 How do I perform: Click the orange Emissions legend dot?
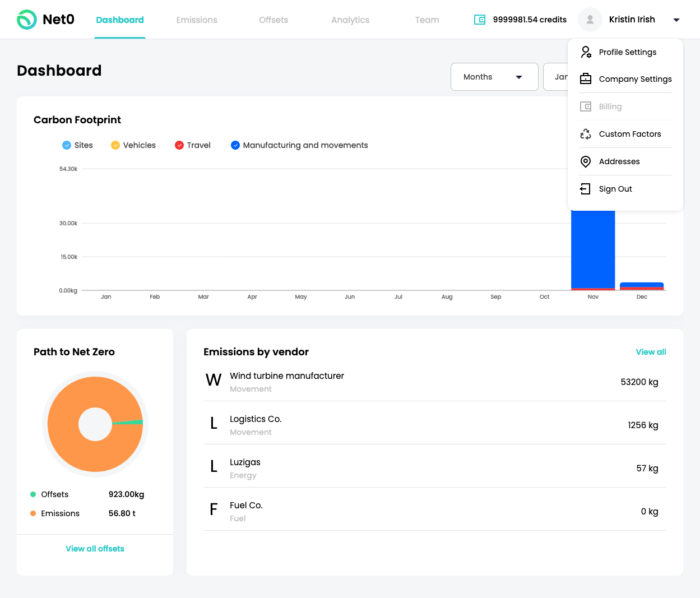click(x=33, y=513)
